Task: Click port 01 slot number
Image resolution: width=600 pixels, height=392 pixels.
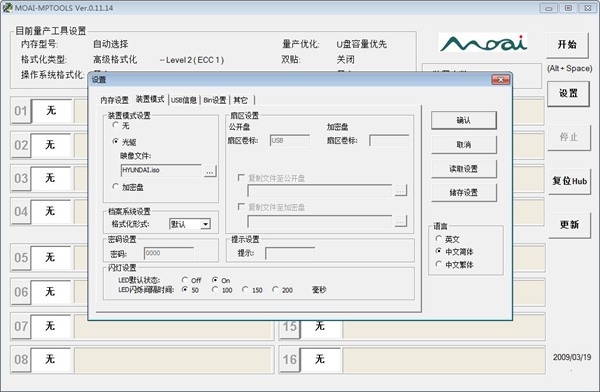Action: pyautogui.click(x=21, y=111)
